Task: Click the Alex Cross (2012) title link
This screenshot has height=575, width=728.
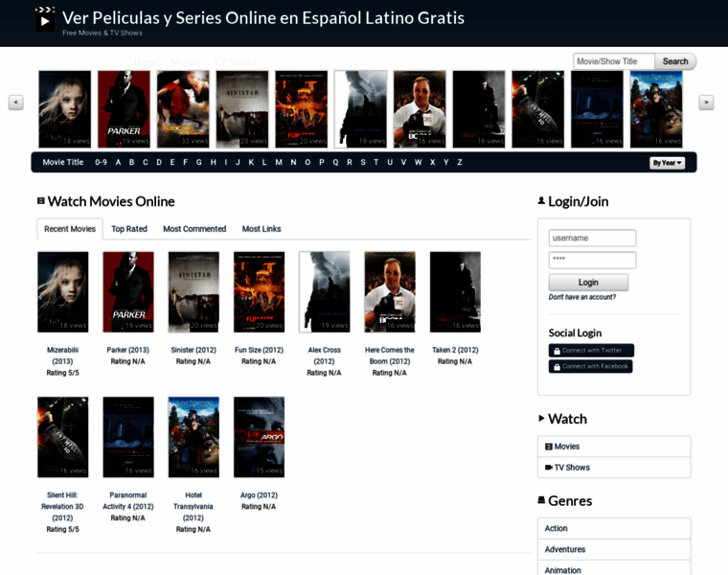Action: point(324,356)
